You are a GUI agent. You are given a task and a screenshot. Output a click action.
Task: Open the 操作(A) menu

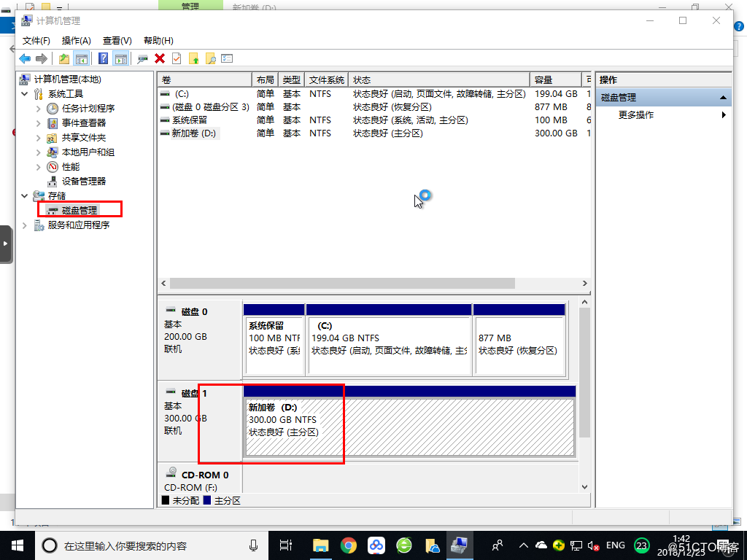[76, 41]
